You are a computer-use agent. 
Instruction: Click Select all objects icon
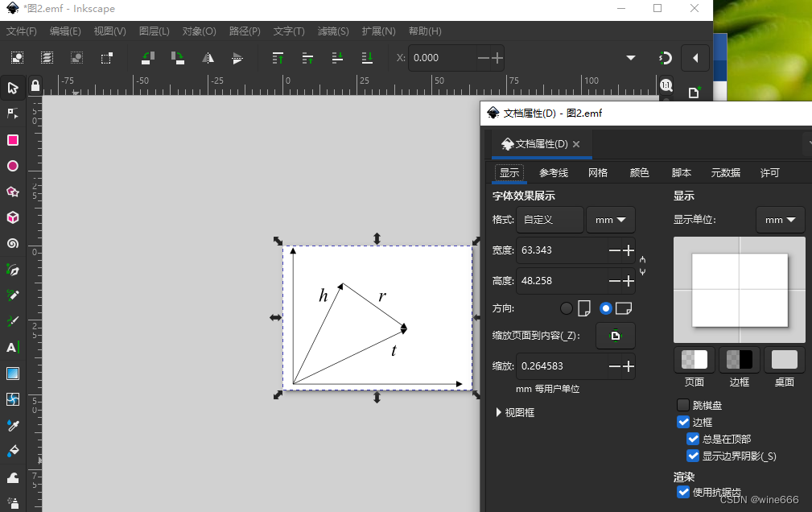(x=17, y=57)
